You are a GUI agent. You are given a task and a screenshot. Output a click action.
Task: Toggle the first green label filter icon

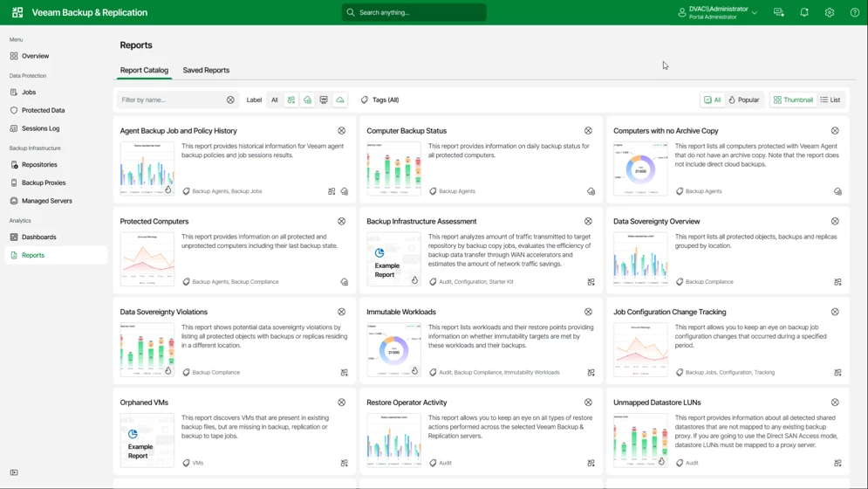(x=291, y=100)
